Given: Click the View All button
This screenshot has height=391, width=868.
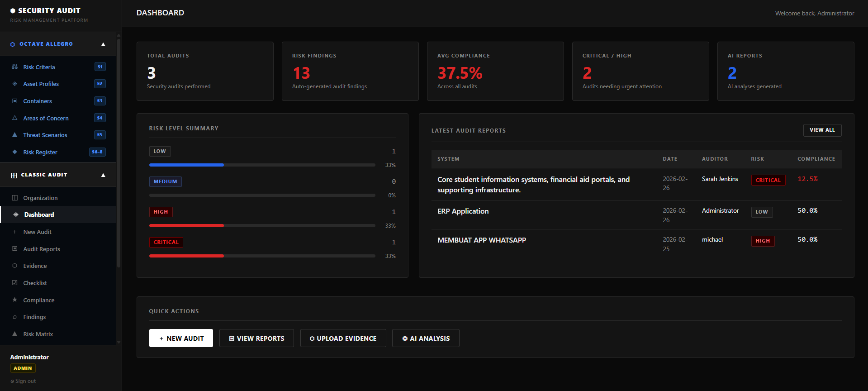Looking at the screenshot, I should point(822,130).
